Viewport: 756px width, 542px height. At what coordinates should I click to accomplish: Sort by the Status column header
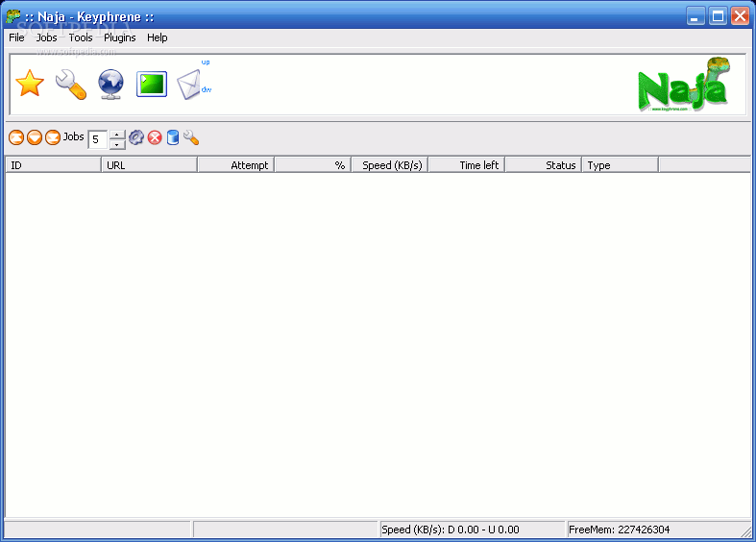tap(544, 165)
